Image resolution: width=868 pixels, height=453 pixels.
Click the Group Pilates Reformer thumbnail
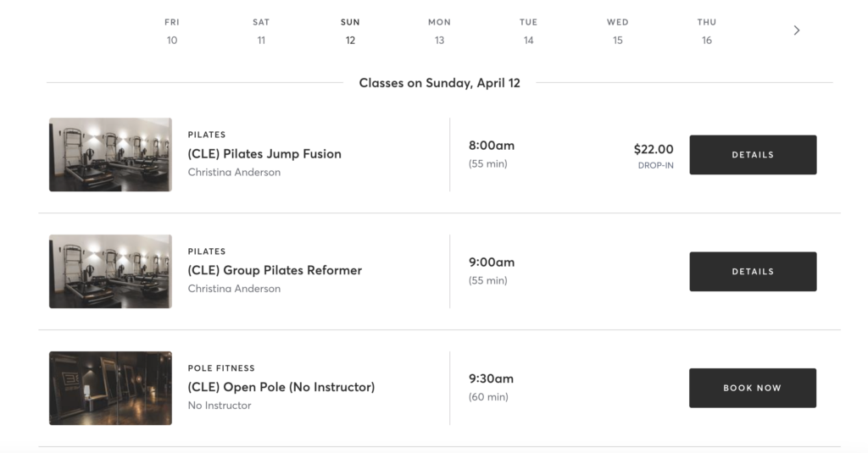click(110, 272)
